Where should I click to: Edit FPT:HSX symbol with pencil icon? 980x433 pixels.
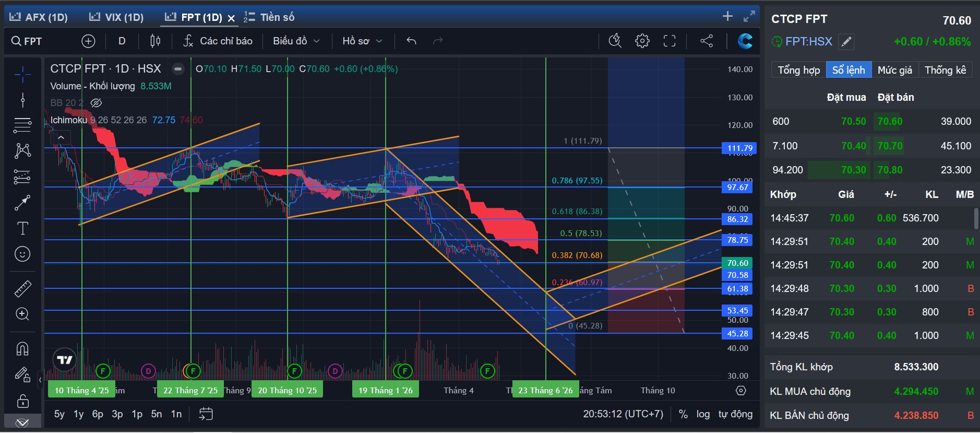pyautogui.click(x=846, y=41)
